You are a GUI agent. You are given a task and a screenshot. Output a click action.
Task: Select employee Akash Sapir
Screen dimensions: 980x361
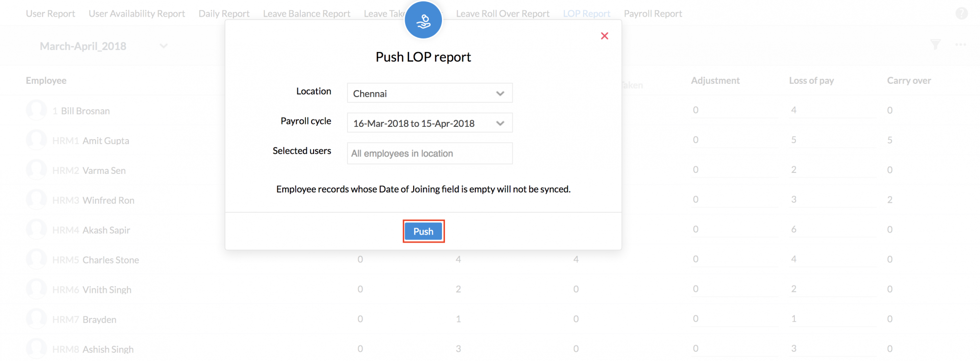(x=106, y=230)
